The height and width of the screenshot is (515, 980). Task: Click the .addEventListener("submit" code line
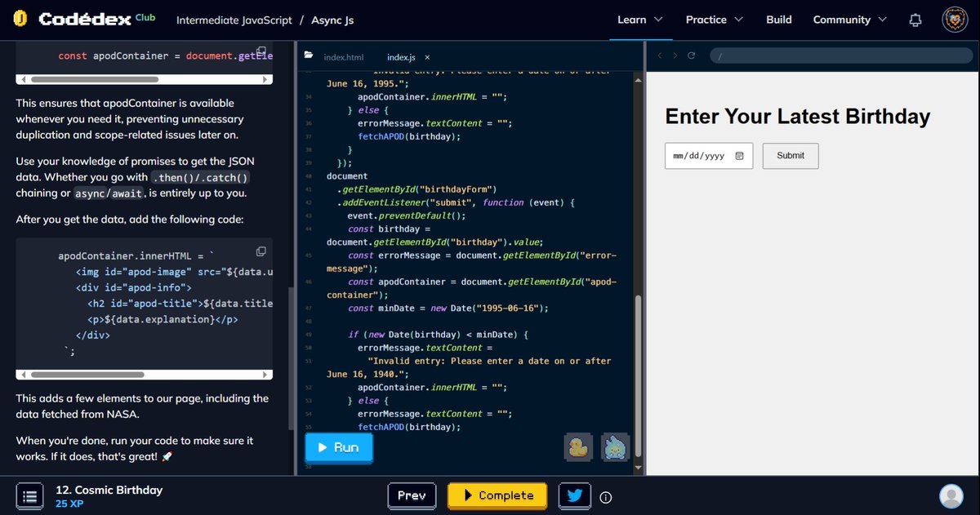coord(457,202)
